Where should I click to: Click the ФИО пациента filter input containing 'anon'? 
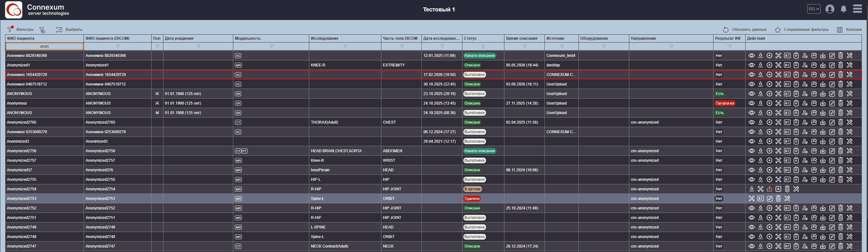(44, 47)
